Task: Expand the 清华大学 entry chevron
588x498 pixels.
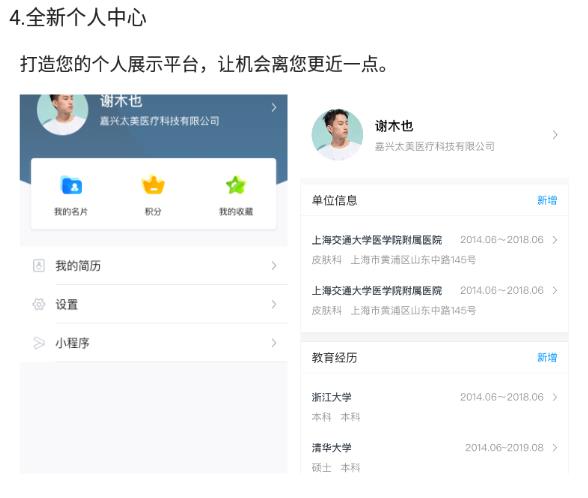Action: point(555,447)
